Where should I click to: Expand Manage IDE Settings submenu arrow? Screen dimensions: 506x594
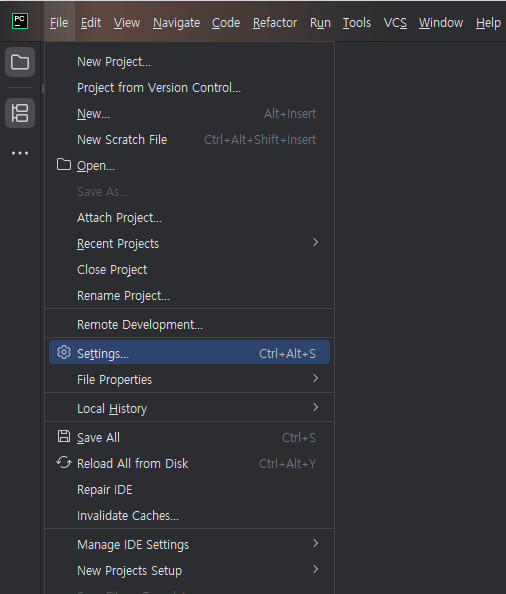315,543
